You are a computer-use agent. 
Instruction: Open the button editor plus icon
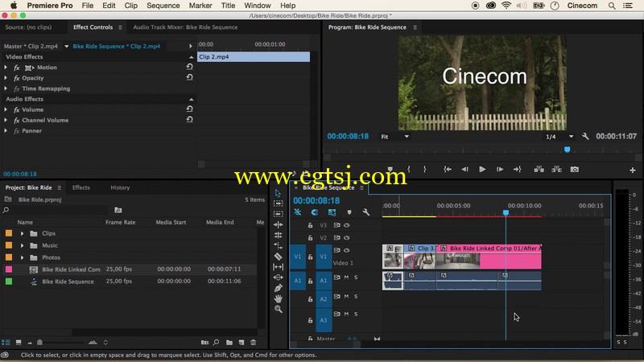point(633,170)
